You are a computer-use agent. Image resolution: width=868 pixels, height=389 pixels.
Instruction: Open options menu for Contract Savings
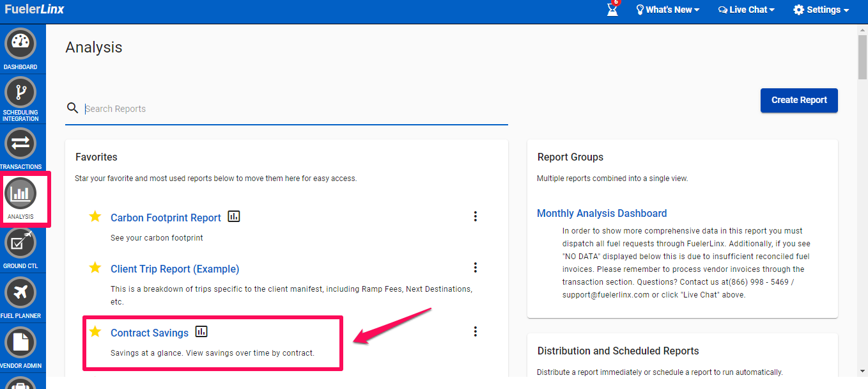(475, 331)
